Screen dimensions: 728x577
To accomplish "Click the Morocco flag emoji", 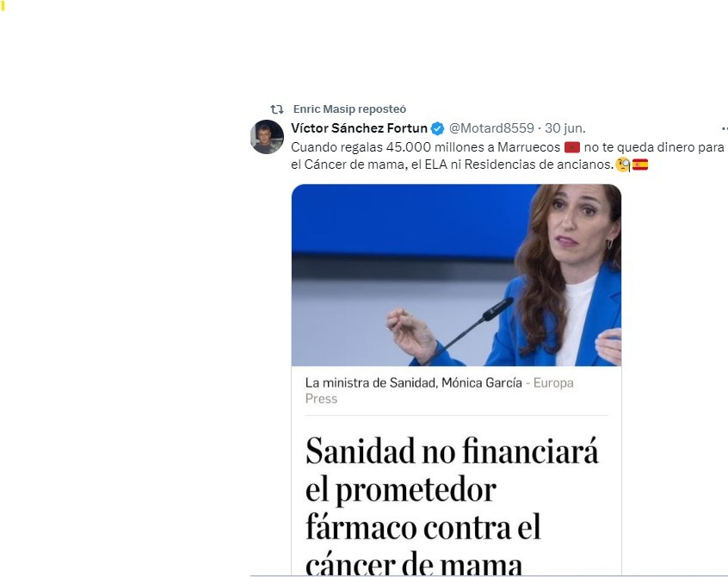I will pos(572,147).
